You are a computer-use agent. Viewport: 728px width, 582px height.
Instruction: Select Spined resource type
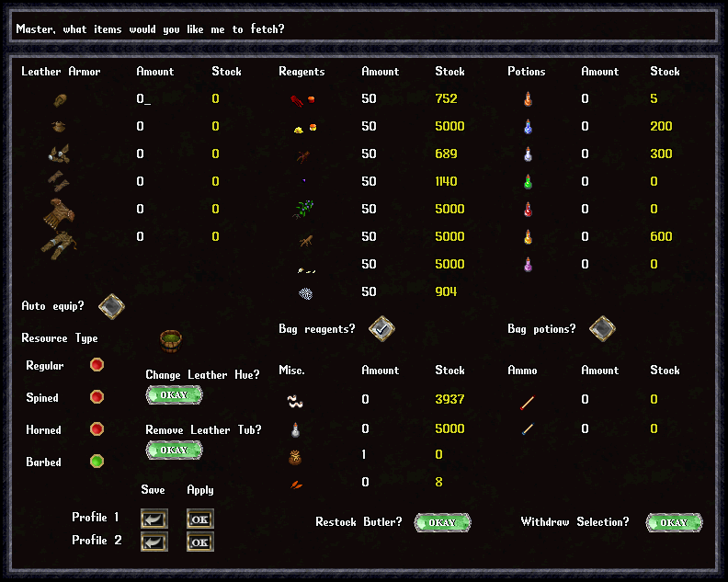tap(97, 396)
